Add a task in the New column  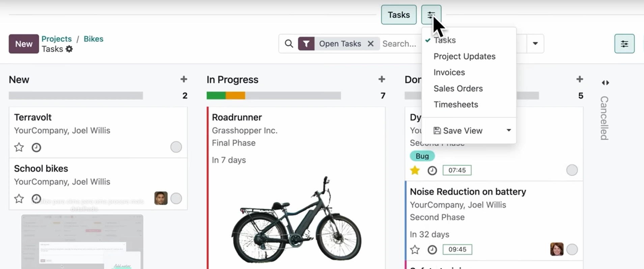184,79
